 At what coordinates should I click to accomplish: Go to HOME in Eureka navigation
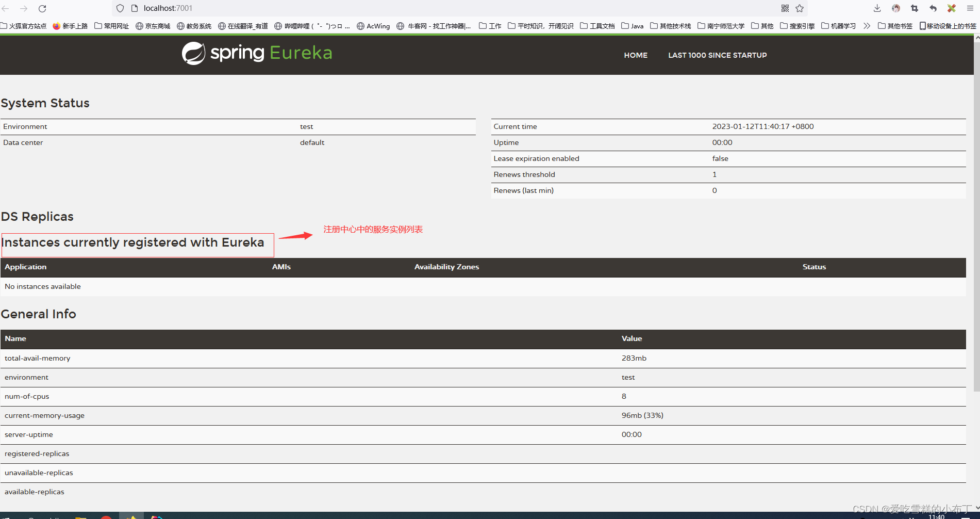point(636,55)
